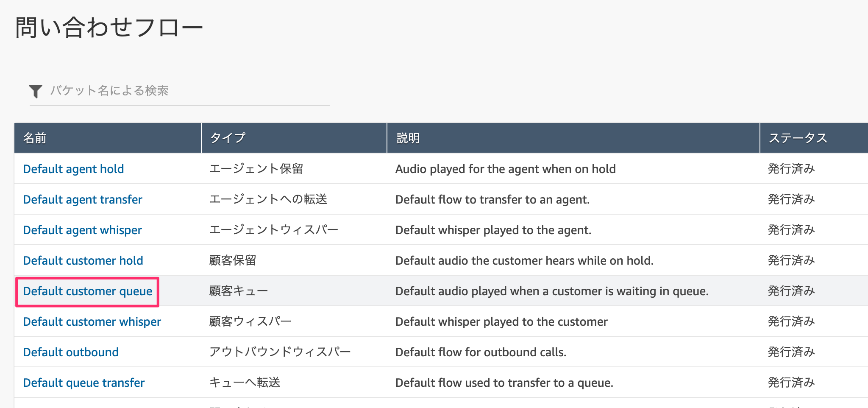Open Default customer queue flow

[x=88, y=291]
